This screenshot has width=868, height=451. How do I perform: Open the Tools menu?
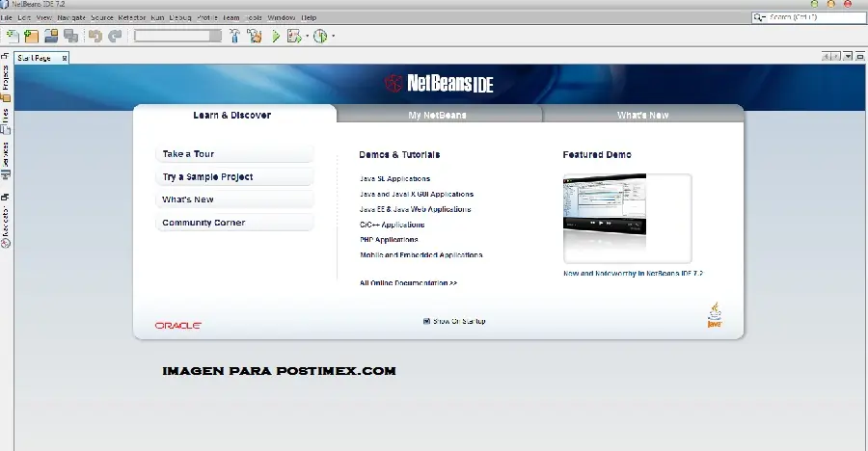coord(254,17)
